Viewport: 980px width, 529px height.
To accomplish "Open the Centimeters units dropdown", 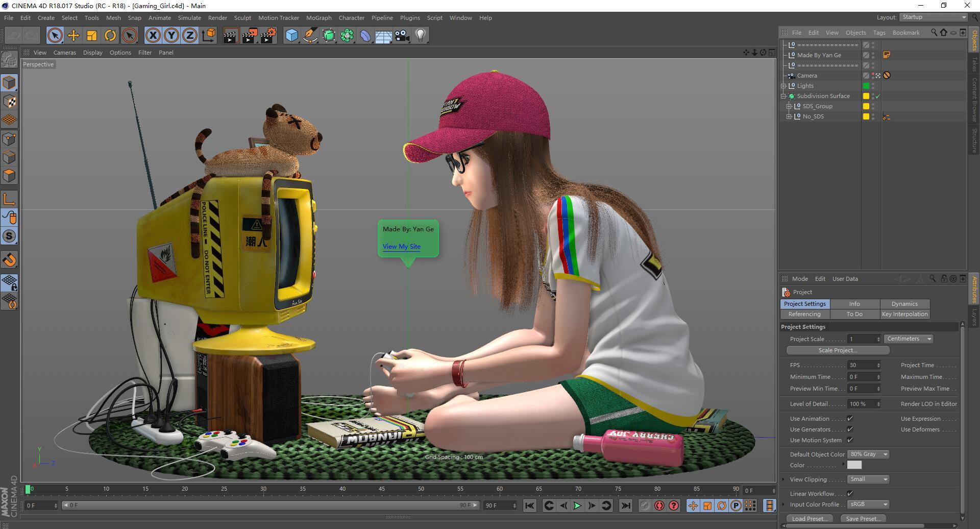I will pyautogui.click(x=908, y=339).
